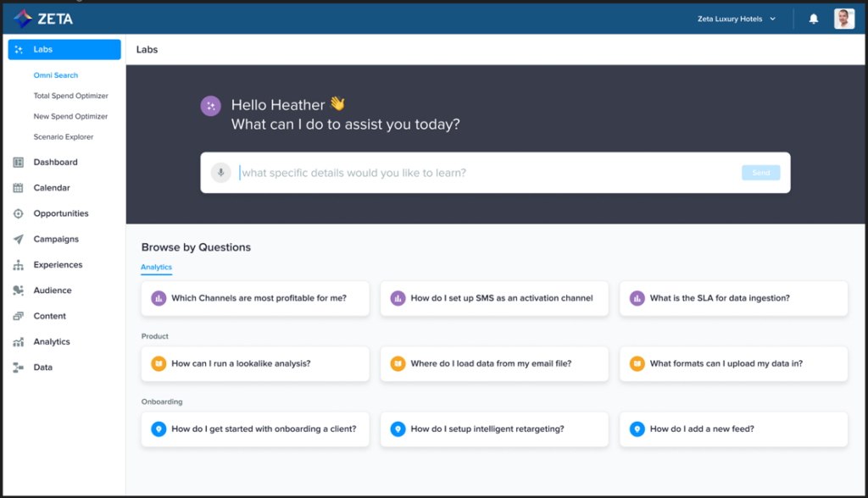Image resolution: width=868 pixels, height=498 pixels.
Task: Focus the question search input field
Action: coord(489,173)
